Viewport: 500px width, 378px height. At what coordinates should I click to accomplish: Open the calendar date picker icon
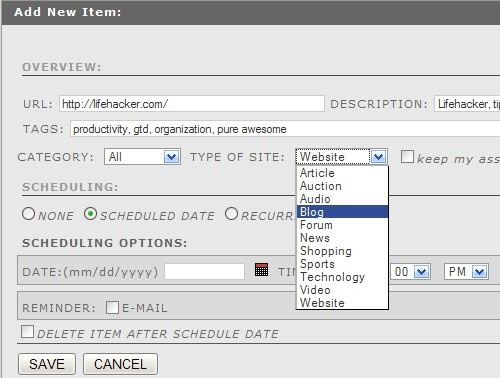click(x=261, y=270)
